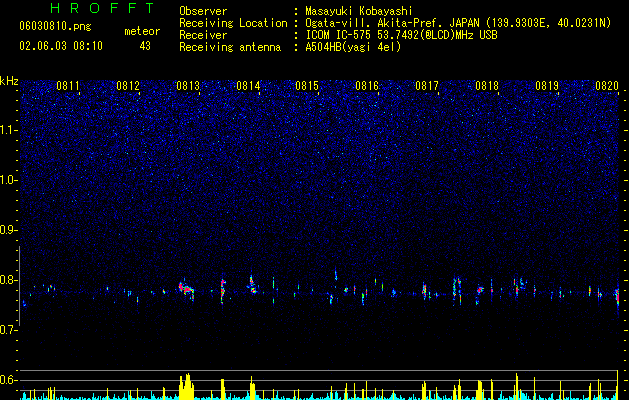Screen dimensions: 629x400
Task: Click the tall yellow intensity bar cluster at 0813
Action: click(x=186, y=386)
